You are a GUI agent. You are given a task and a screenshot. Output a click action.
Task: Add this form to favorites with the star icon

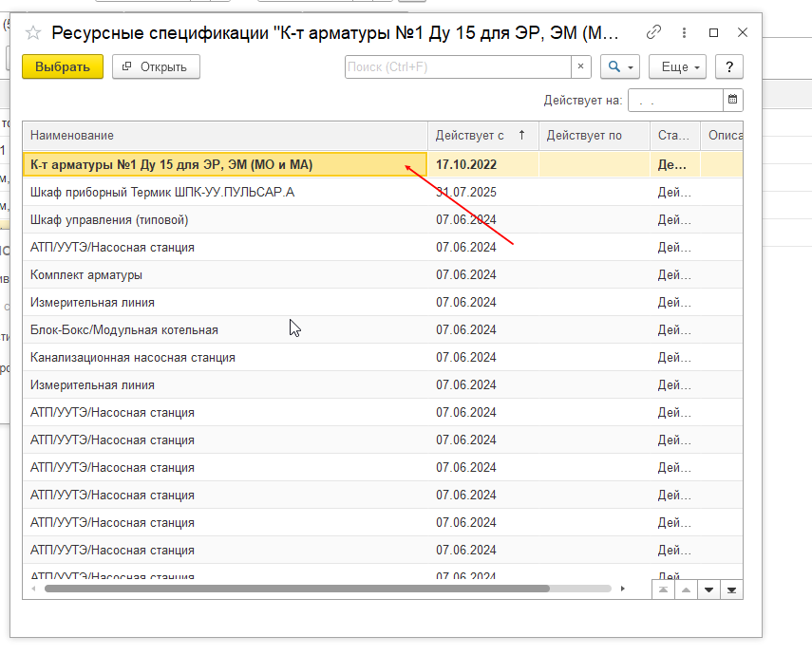(33, 32)
